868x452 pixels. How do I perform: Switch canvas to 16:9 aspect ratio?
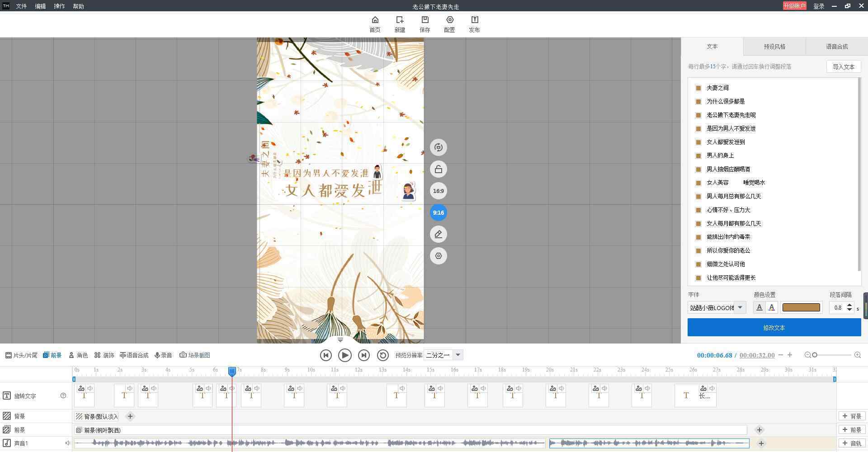(x=438, y=191)
